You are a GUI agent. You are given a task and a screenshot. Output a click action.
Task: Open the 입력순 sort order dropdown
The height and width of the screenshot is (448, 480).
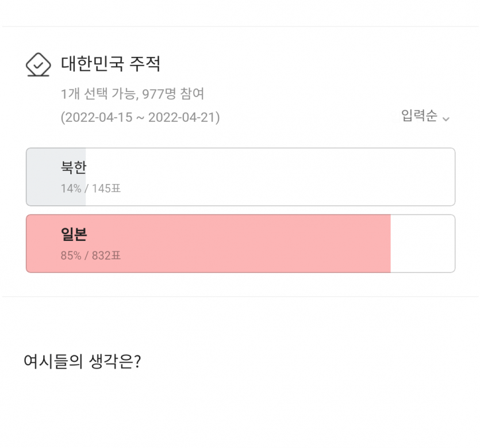419,117
